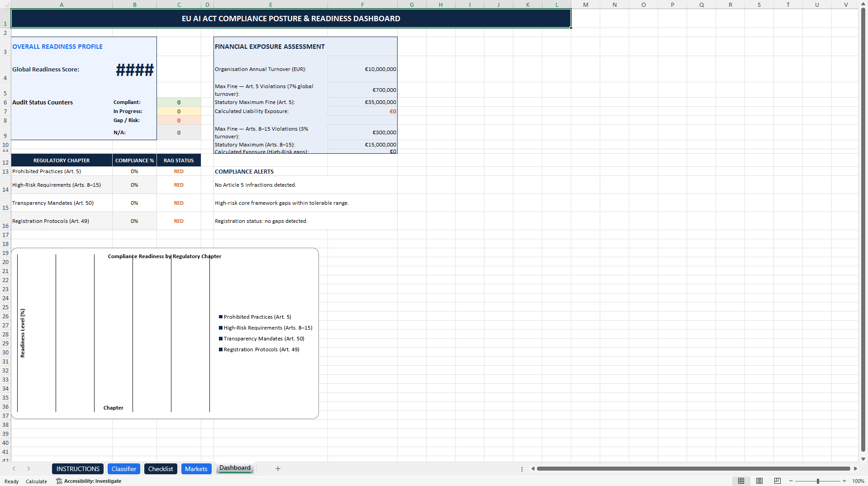Click the horizontal scrollbar right arrow
The image size is (868, 486).
(855, 469)
